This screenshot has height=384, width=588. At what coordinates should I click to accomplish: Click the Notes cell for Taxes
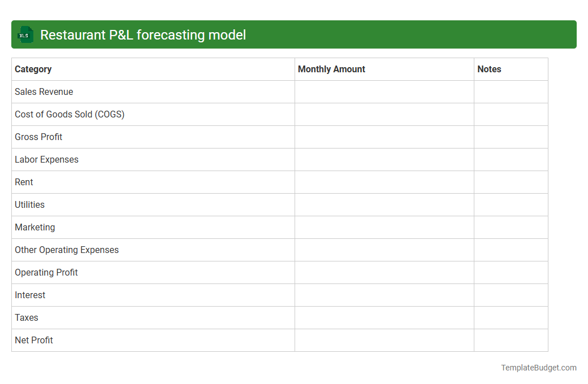click(x=511, y=317)
